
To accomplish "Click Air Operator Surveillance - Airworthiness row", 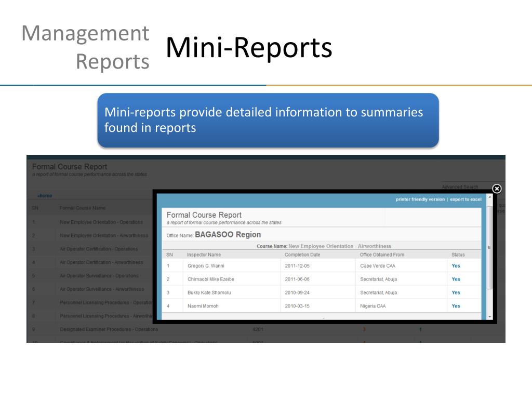I will pos(102,289).
